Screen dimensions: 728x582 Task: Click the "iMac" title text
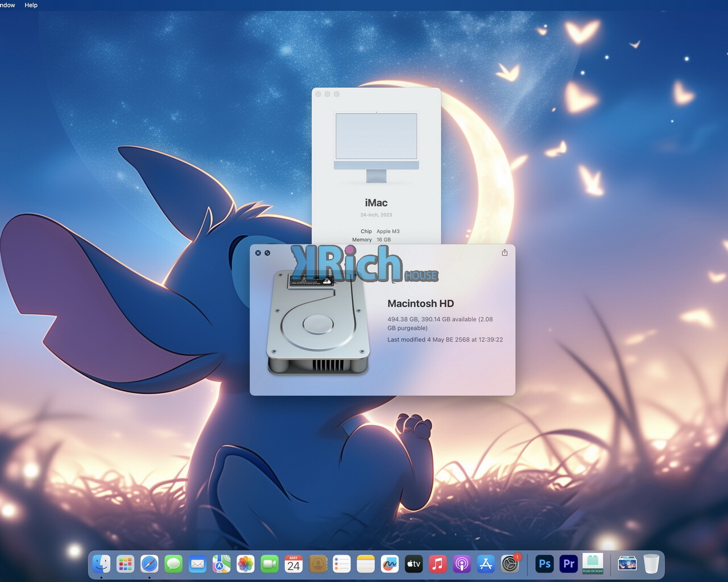click(x=376, y=203)
